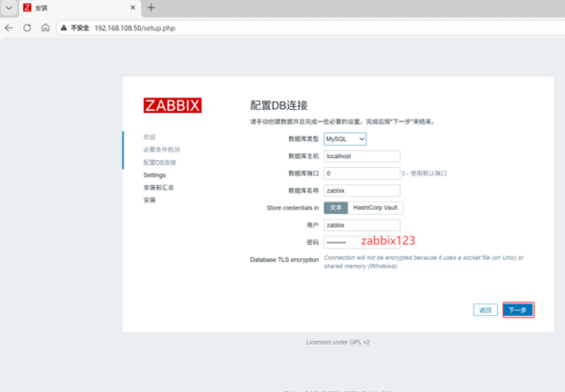Click the address bar URL 192.168.108.50/setup.php

135,28
